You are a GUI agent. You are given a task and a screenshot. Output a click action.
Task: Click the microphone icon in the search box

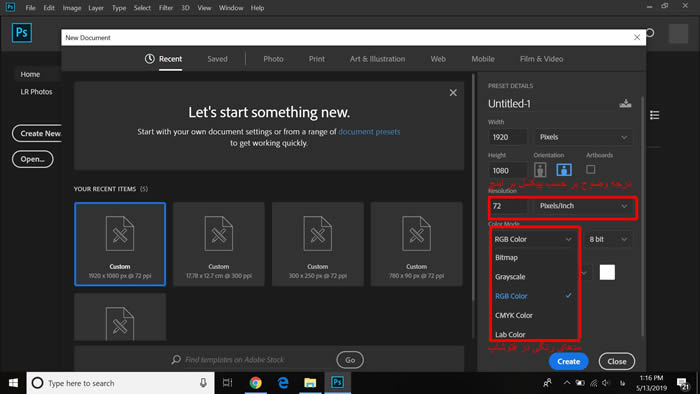[x=203, y=383]
